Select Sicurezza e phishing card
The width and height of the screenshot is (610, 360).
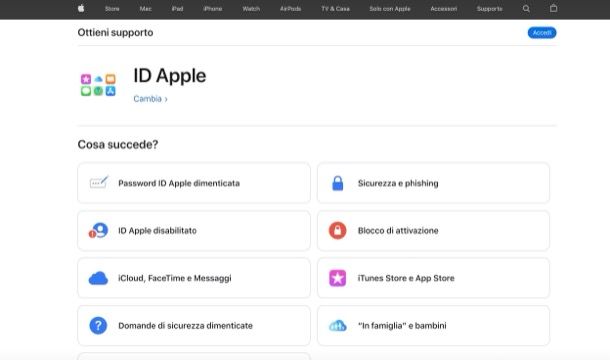(x=433, y=183)
